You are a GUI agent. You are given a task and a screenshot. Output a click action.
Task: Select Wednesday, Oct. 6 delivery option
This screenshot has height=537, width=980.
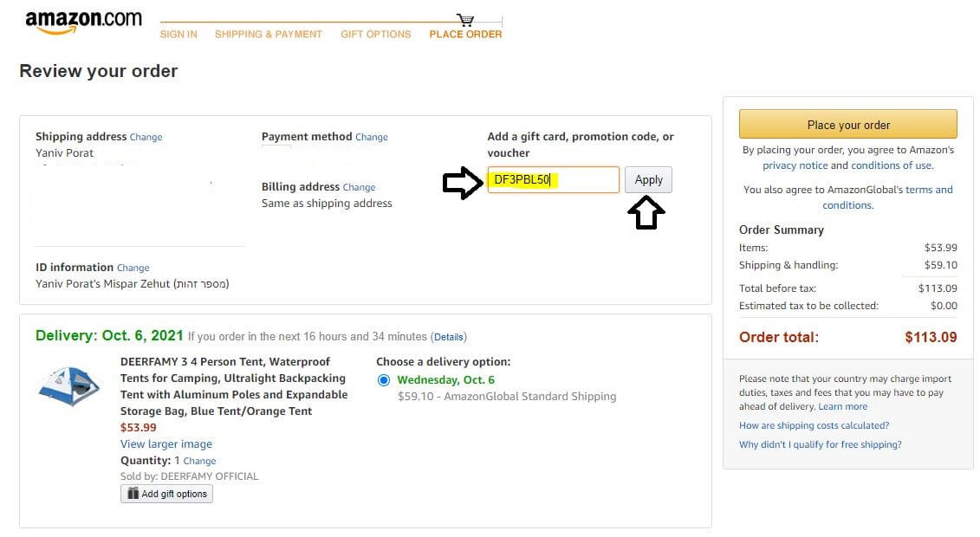coord(384,380)
